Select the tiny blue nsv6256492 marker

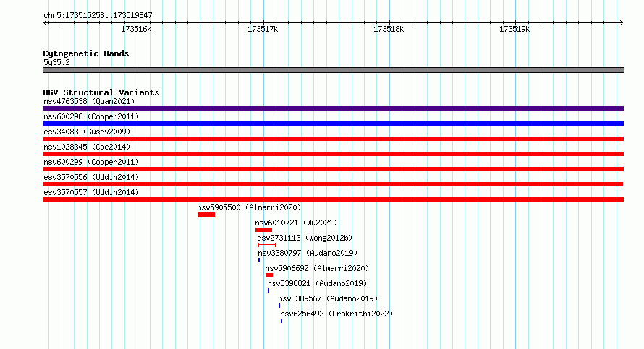(x=281, y=321)
